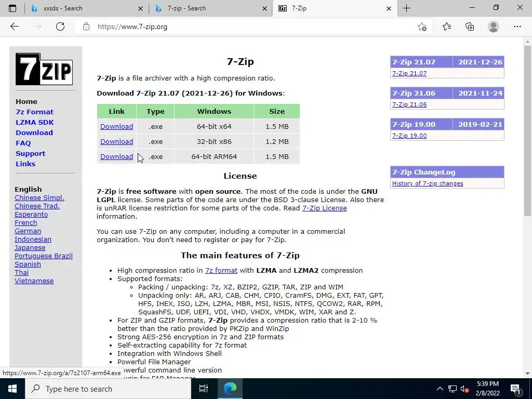Open the 7-Zip 19.00 news link

pyautogui.click(x=409, y=136)
